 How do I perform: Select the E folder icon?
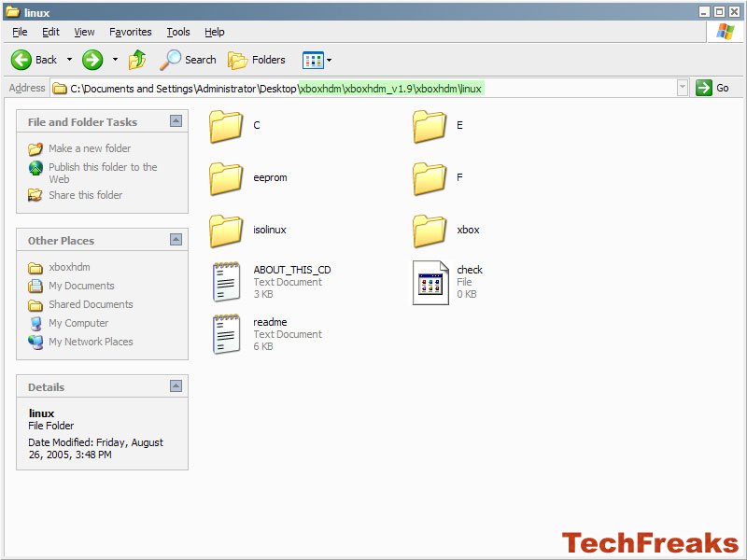[430, 126]
